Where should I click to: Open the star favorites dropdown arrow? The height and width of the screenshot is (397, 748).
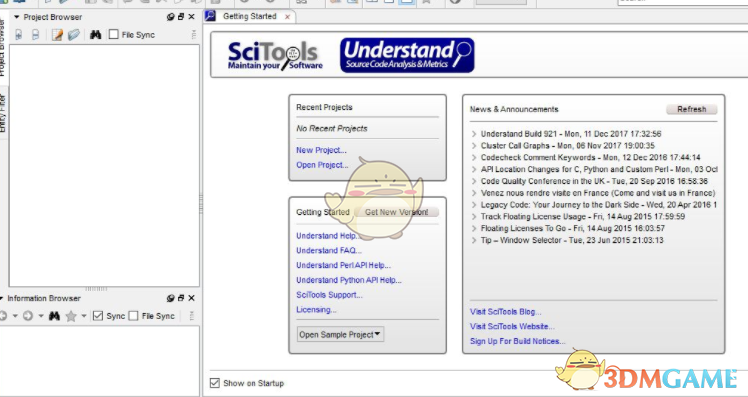coord(84,316)
